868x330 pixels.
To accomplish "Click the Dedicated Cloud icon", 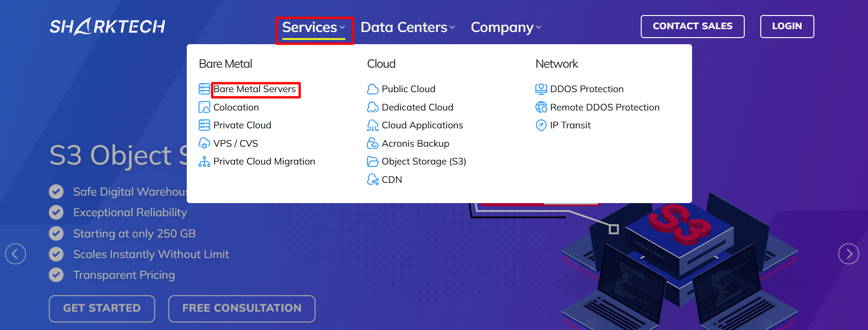I will point(373,107).
